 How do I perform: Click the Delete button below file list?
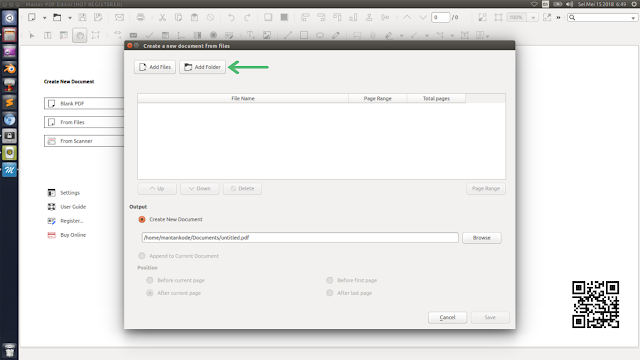[242, 189]
